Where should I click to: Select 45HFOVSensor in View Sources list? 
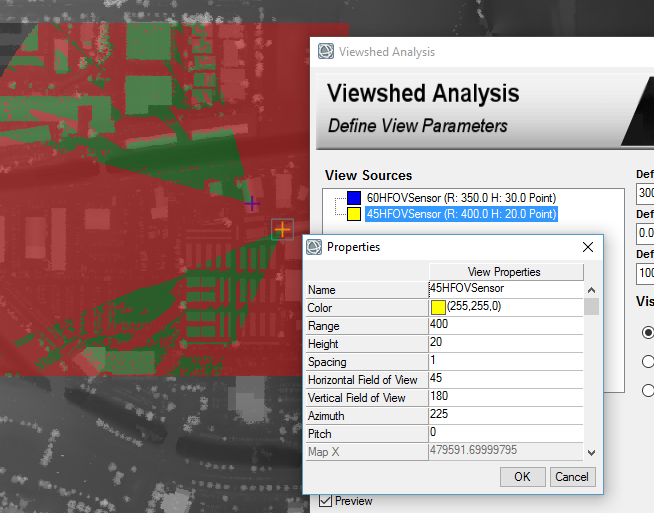point(461,214)
